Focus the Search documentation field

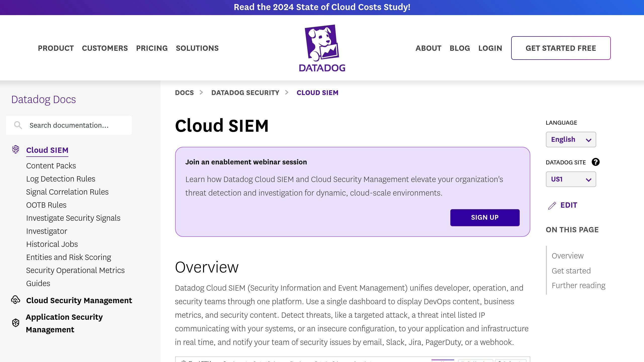point(69,125)
